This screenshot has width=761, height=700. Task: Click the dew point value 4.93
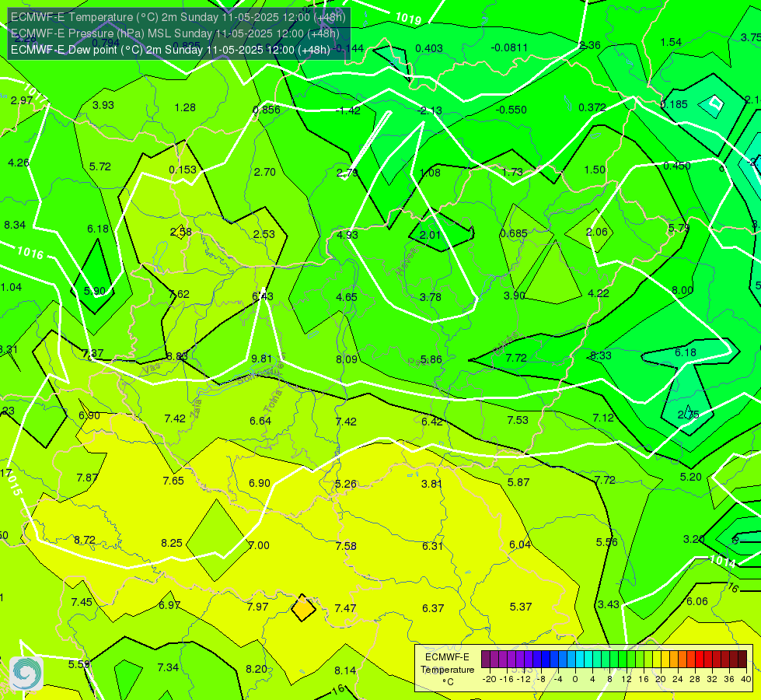[x=347, y=235]
